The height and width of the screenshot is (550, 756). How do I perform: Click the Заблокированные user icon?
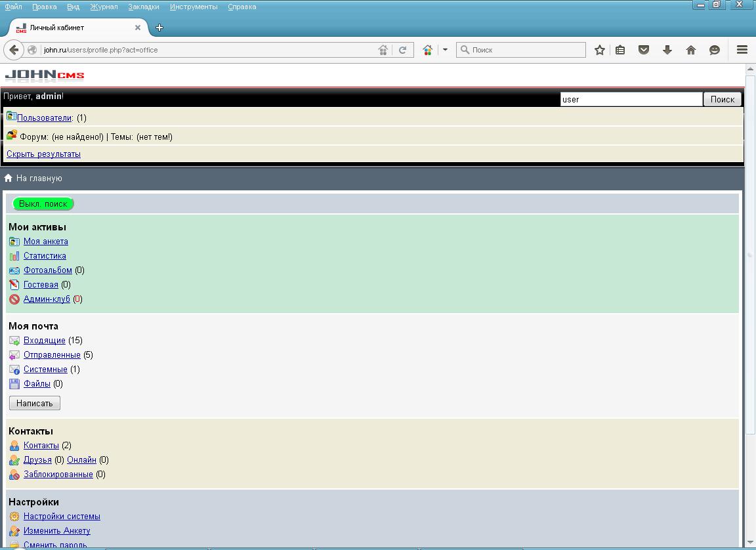pos(14,475)
